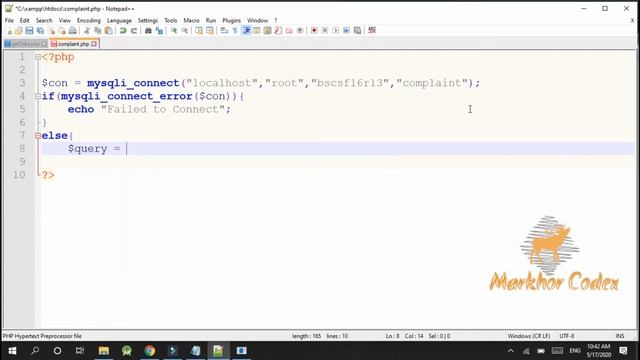The image size is (640, 360).
Task: Toggle the Monitoring eye icon
Action: tap(300, 31)
